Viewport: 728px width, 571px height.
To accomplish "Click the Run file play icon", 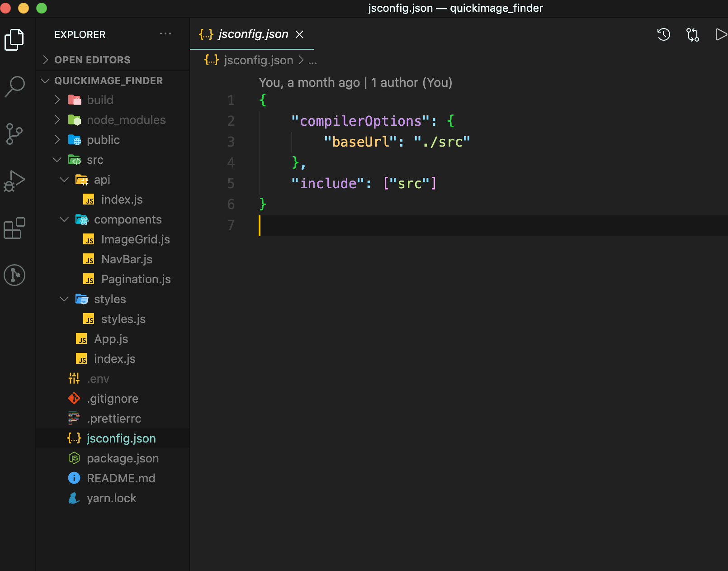I will tap(721, 34).
